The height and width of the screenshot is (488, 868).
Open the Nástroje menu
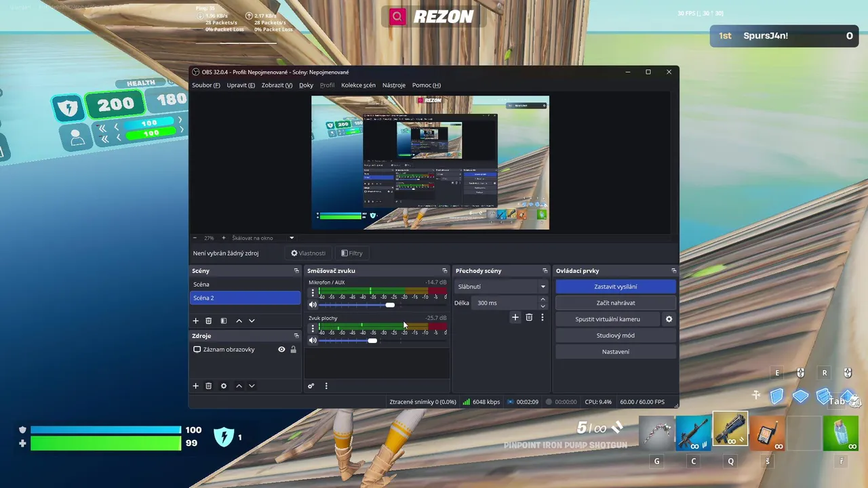pyautogui.click(x=393, y=85)
